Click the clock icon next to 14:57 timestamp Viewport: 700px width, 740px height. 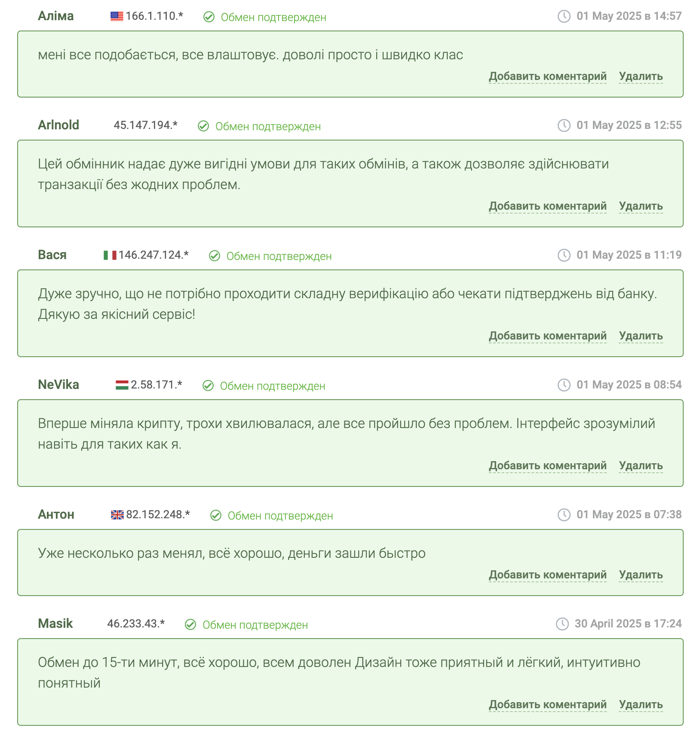coord(564,16)
